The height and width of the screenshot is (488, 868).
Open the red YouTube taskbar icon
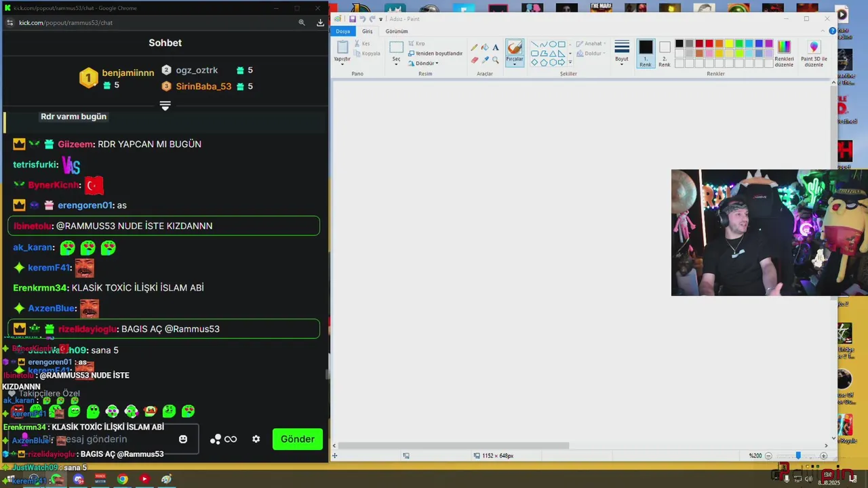coord(144,479)
